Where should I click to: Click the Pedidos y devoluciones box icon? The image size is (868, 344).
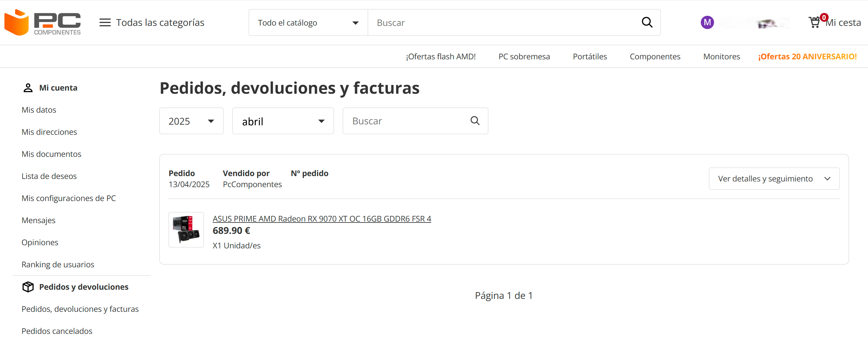28,287
